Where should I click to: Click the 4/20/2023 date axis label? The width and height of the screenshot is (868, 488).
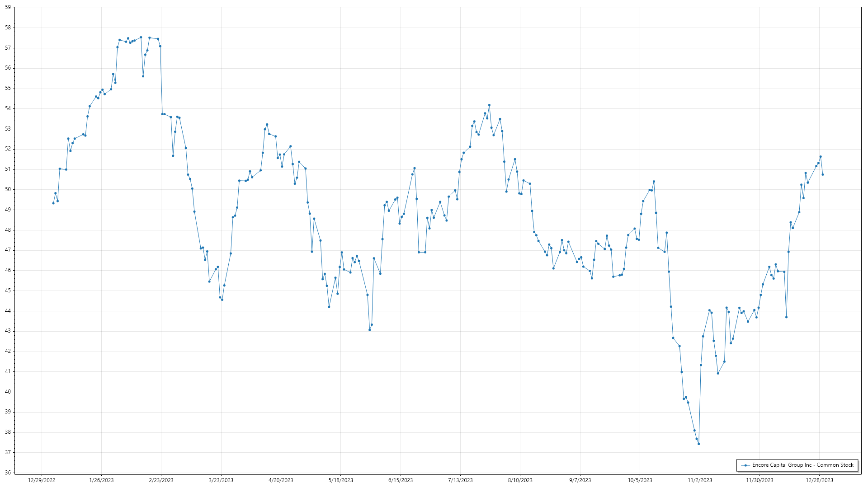(x=281, y=480)
